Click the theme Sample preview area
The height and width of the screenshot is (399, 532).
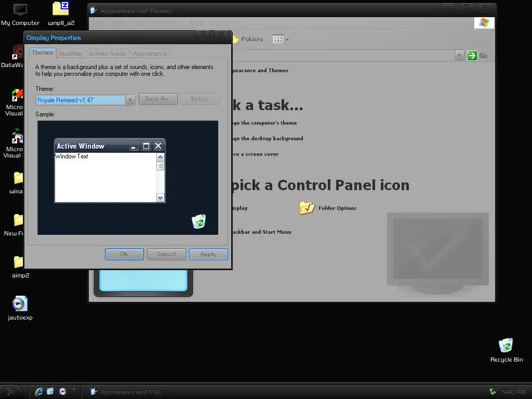(x=128, y=178)
